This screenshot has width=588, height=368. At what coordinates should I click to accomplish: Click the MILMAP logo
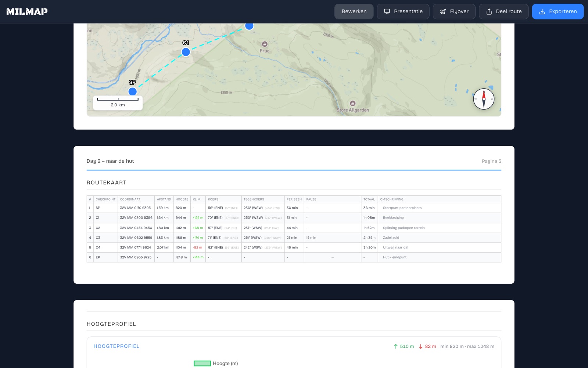coord(27,11)
